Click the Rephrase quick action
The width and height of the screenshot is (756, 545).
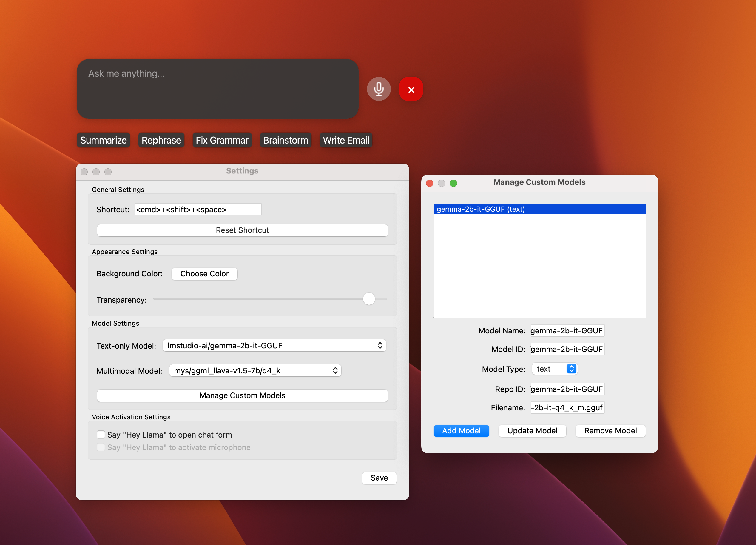(161, 140)
